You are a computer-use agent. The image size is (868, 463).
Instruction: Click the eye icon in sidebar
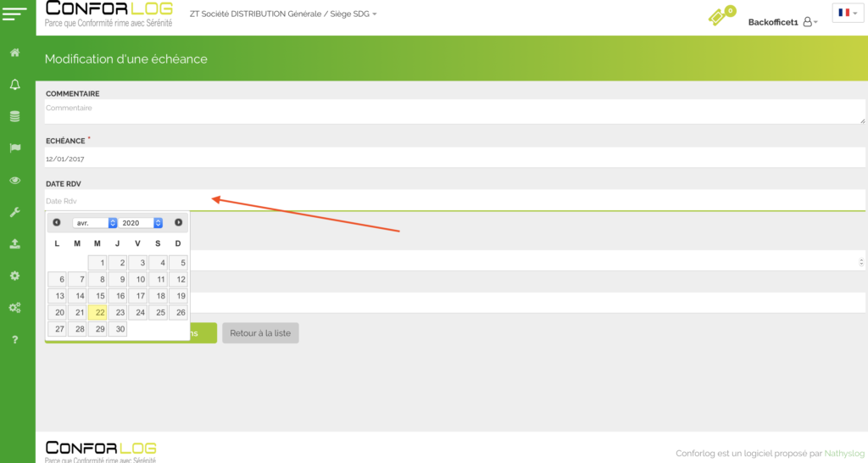tap(14, 180)
